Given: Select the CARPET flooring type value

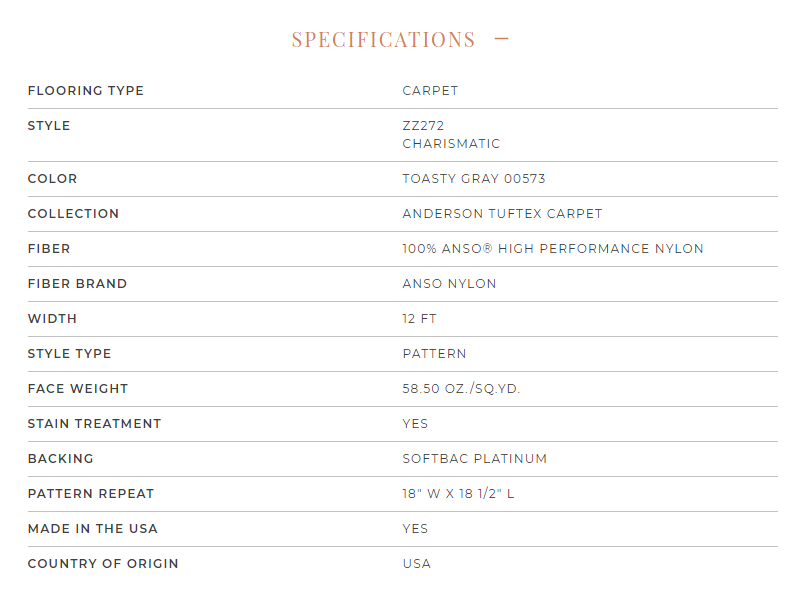Looking at the screenshot, I should [x=430, y=91].
